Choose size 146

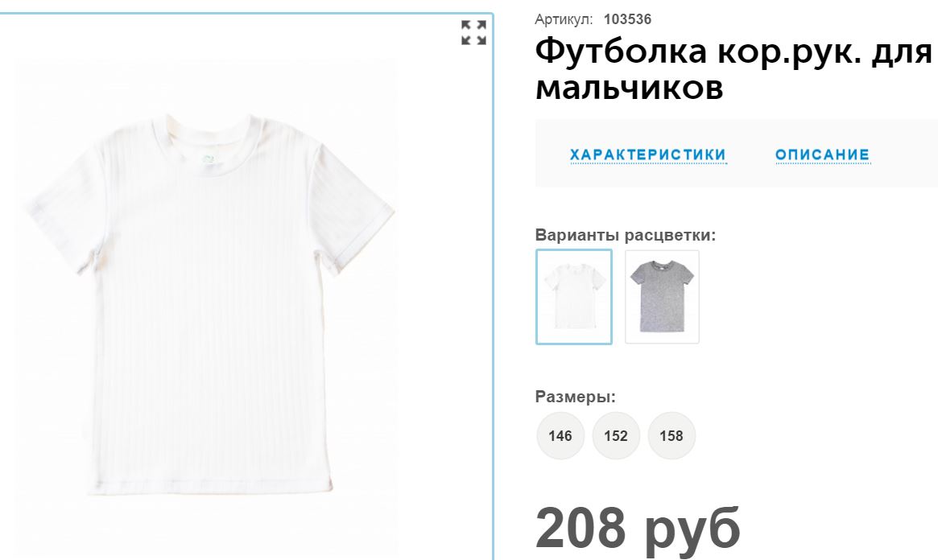pyautogui.click(x=560, y=435)
